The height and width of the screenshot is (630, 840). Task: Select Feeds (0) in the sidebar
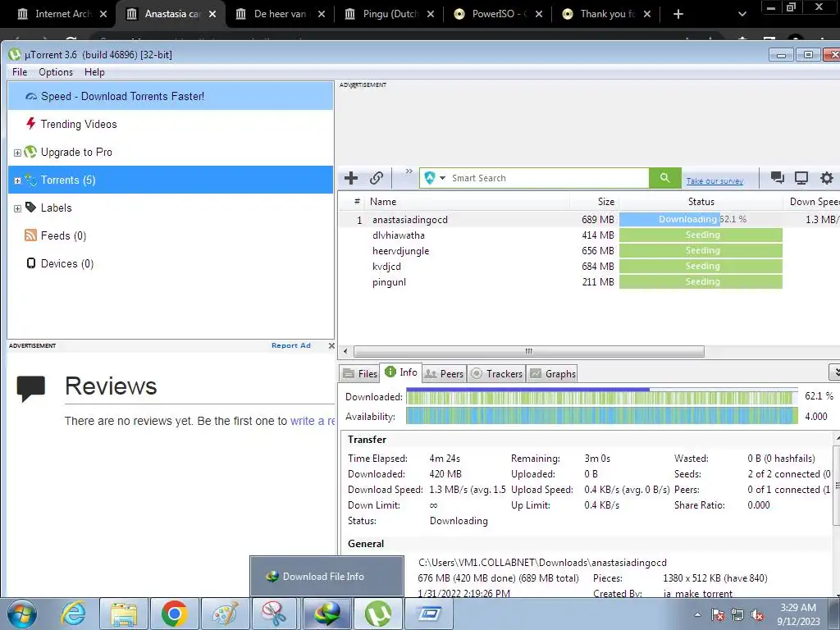(171, 235)
